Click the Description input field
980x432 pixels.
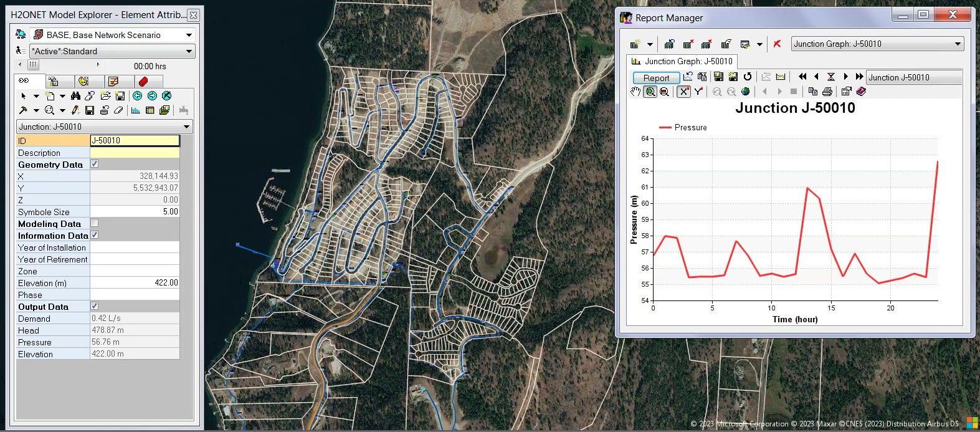click(135, 153)
